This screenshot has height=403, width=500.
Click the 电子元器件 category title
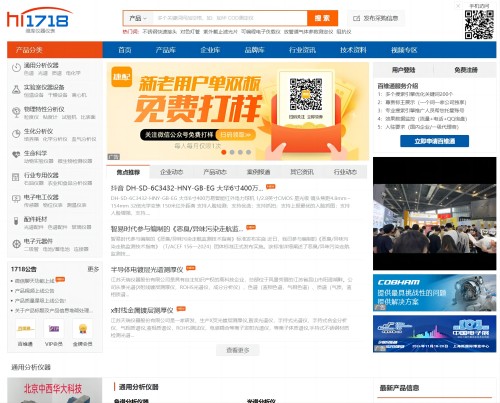pyautogui.click(x=38, y=241)
